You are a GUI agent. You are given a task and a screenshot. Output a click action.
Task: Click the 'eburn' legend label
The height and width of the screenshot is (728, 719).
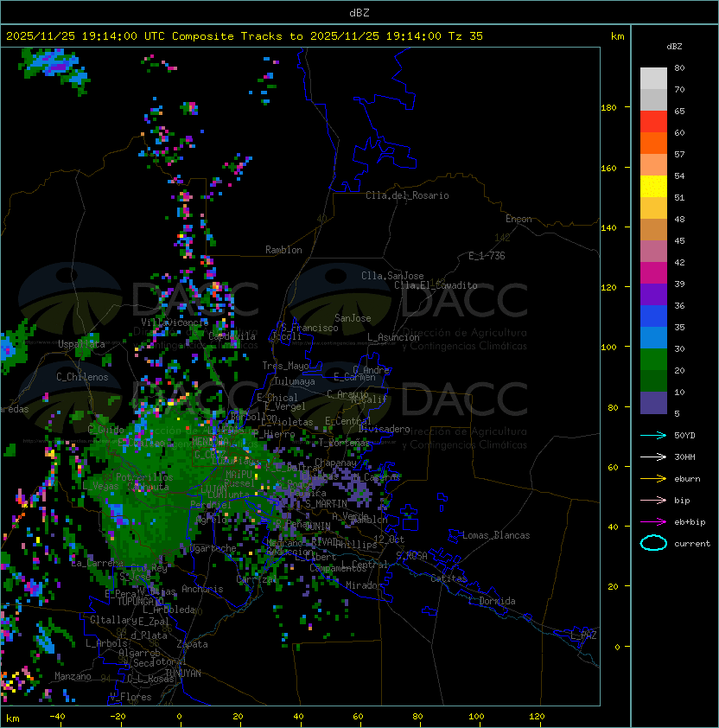click(x=687, y=479)
